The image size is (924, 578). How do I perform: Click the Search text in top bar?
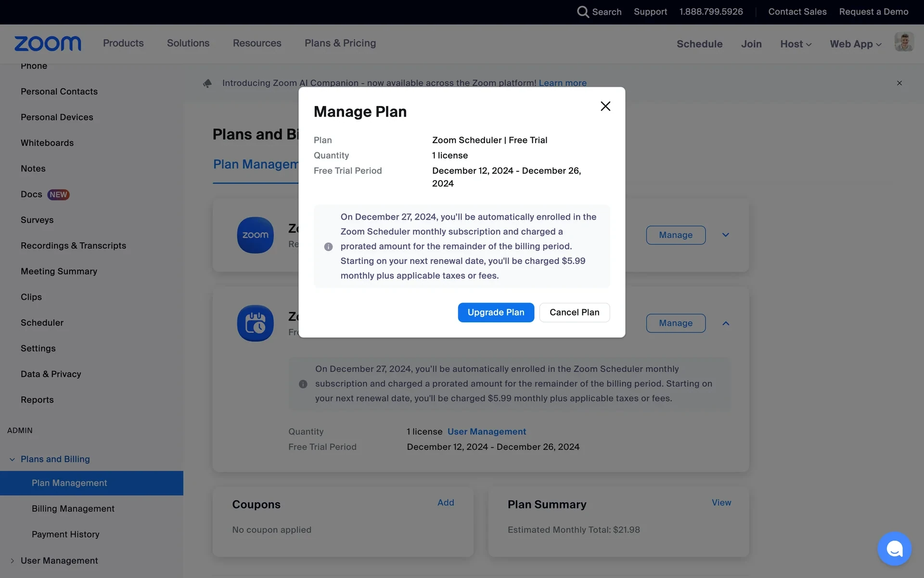[x=606, y=12]
